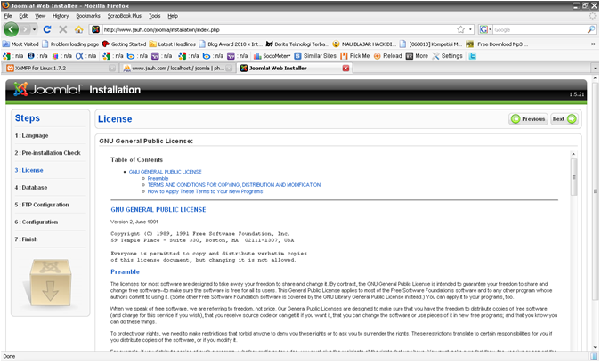This screenshot has height=364, width=601.
Task: Close the Joomla! Web Installer tab
Action: point(345,69)
